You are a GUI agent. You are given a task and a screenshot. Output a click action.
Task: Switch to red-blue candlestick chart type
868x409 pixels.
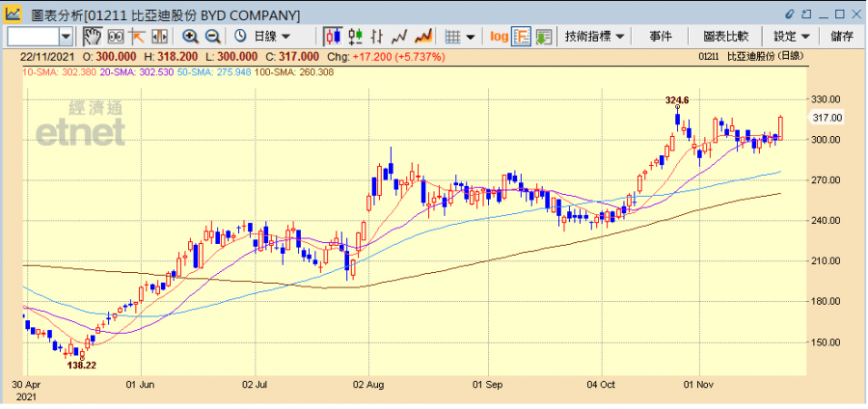click(x=333, y=36)
